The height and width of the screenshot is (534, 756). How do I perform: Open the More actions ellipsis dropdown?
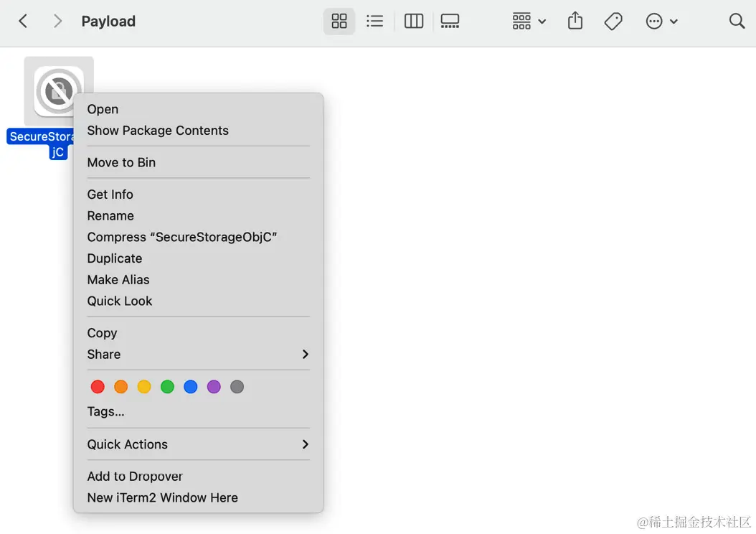661,22
